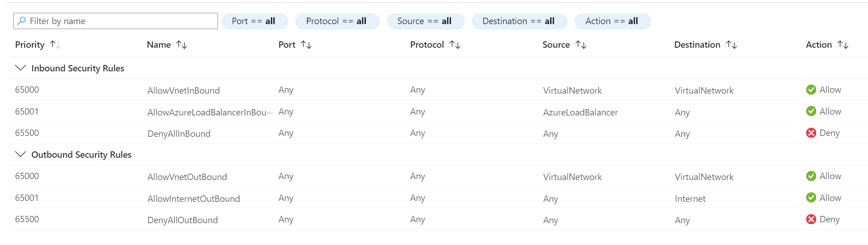Open the Source filter pill
Image resolution: width=868 pixels, height=245 pixels.
[425, 21]
